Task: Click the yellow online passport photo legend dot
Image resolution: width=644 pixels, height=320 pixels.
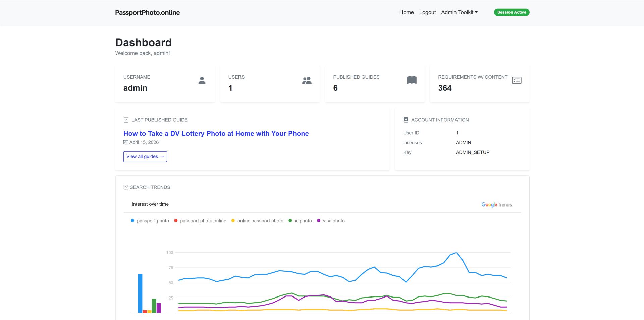Action: point(233,221)
